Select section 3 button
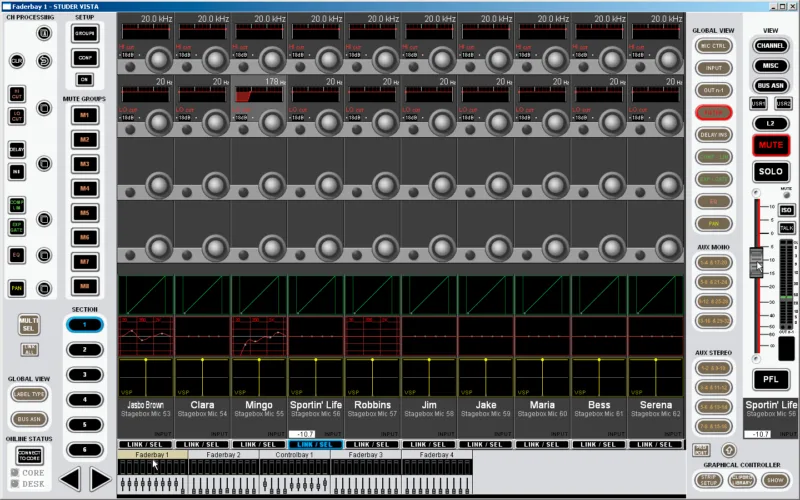Image resolution: width=800 pixels, height=500 pixels. coord(85,374)
